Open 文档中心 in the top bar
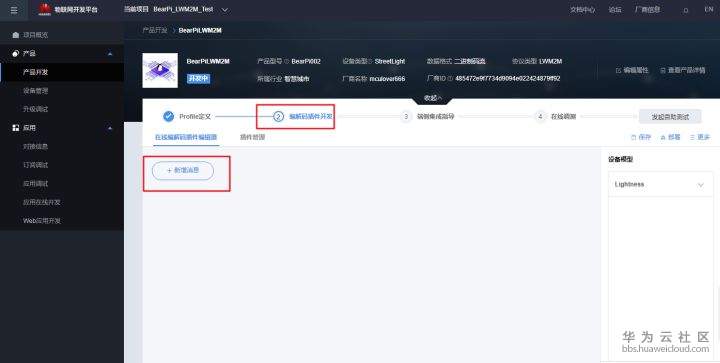Viewport: 720px width, 363px height. click(x=582, y=10)
